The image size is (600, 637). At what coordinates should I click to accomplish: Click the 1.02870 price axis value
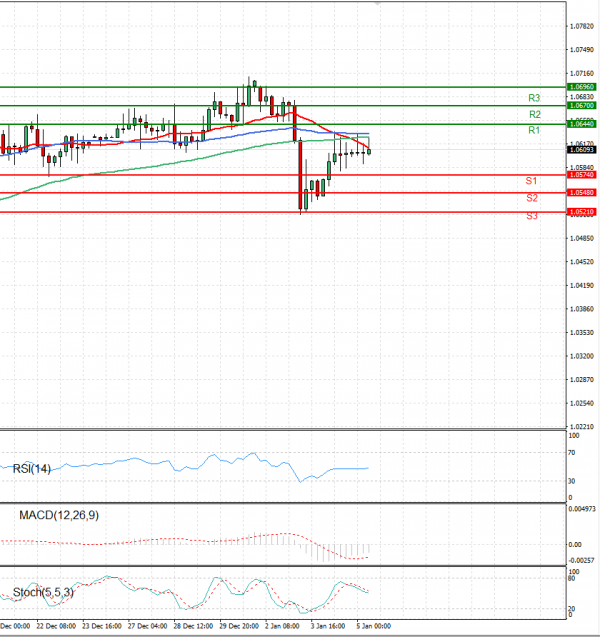582,380
